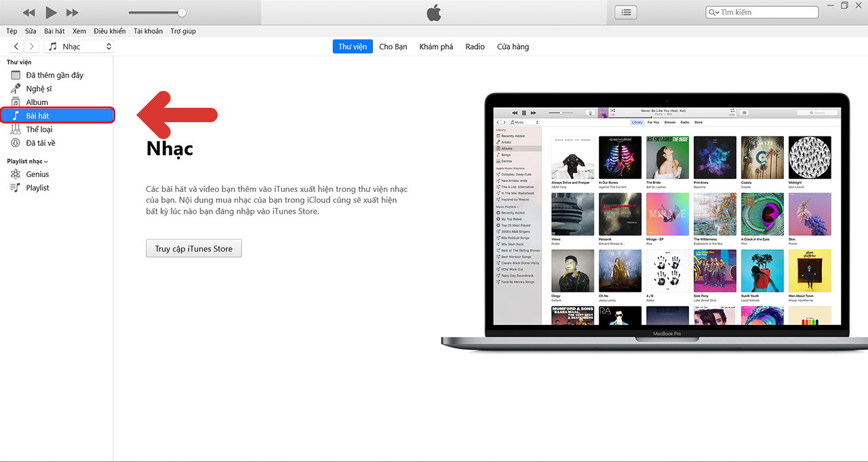This screenshot has width=868, height=462.
Task: Select Đã thêm gần đây in the sidebar
Action: [x=56, y=75]
